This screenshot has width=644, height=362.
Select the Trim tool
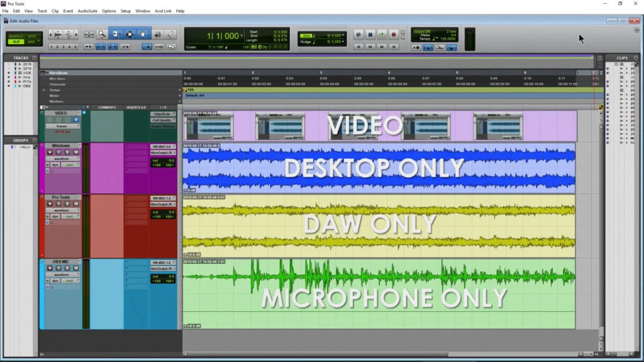(116, 35)
